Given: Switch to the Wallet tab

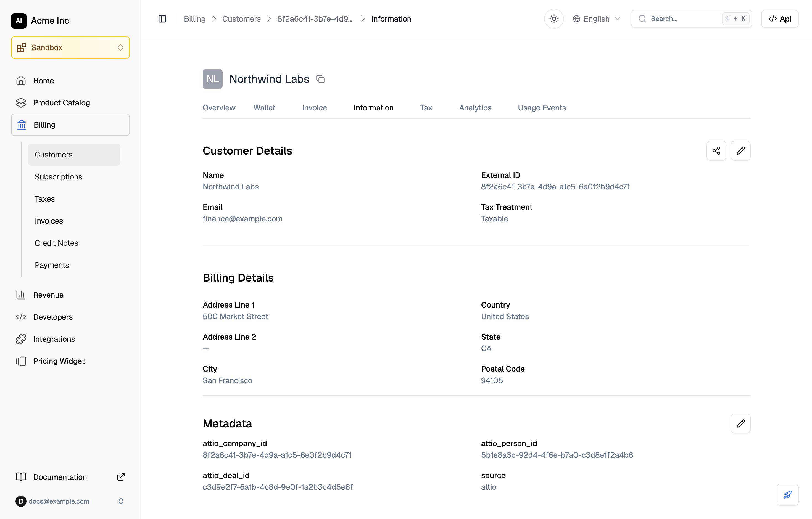Looking at the screenshot, I should (264, 108).
